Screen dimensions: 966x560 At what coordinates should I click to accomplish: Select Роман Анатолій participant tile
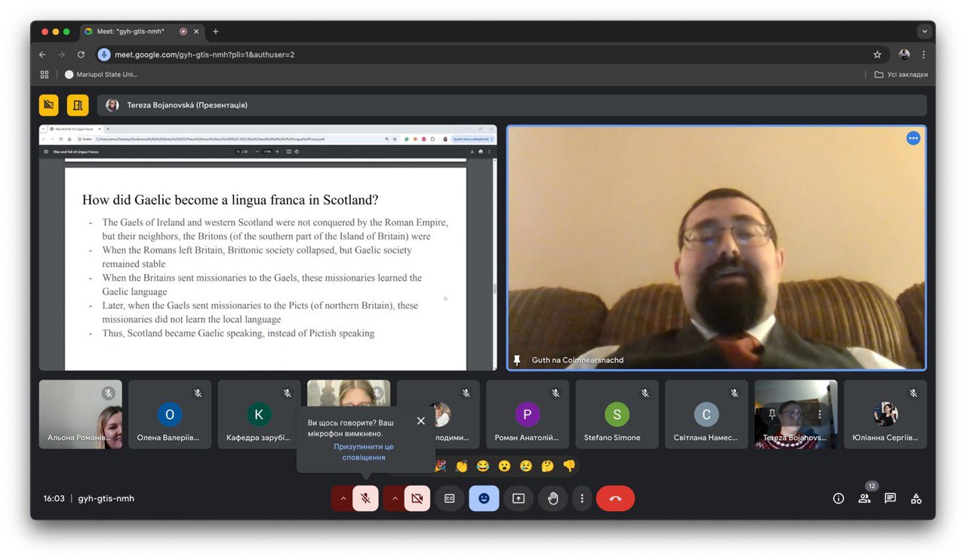528,414
